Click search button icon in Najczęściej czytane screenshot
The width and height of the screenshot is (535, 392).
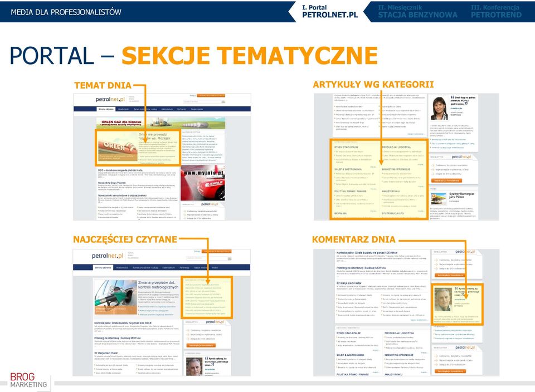(x=230, y=258)
